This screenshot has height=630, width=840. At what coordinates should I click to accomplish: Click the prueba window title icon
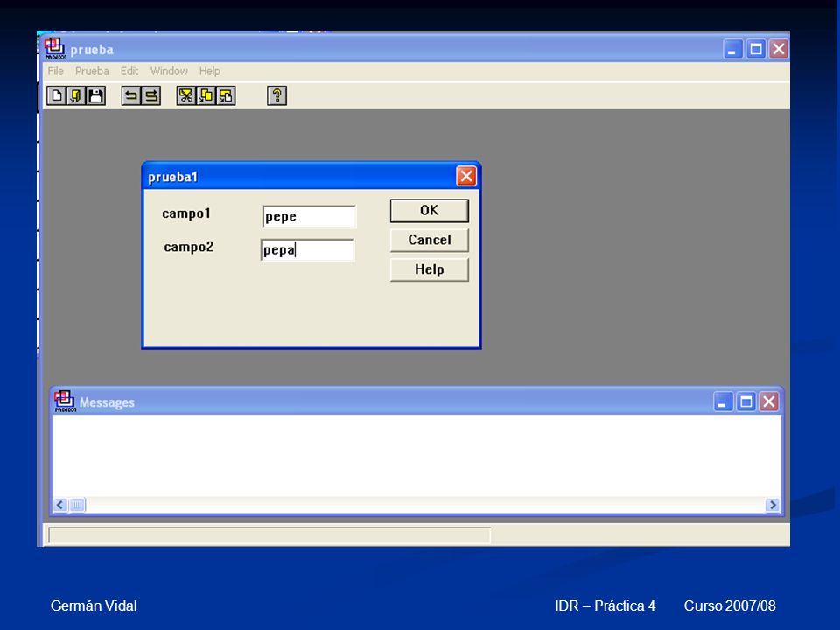coord(55,49)
